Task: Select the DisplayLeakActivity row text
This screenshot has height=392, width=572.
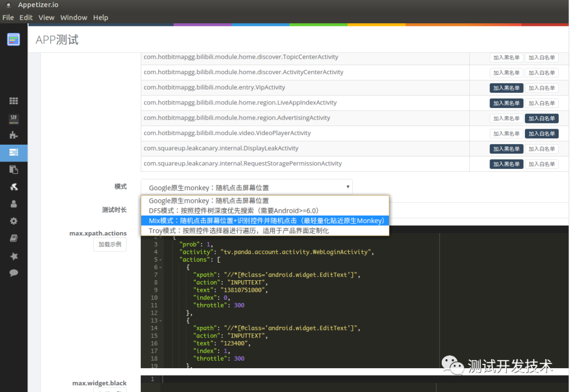Action: coord(221,148)
